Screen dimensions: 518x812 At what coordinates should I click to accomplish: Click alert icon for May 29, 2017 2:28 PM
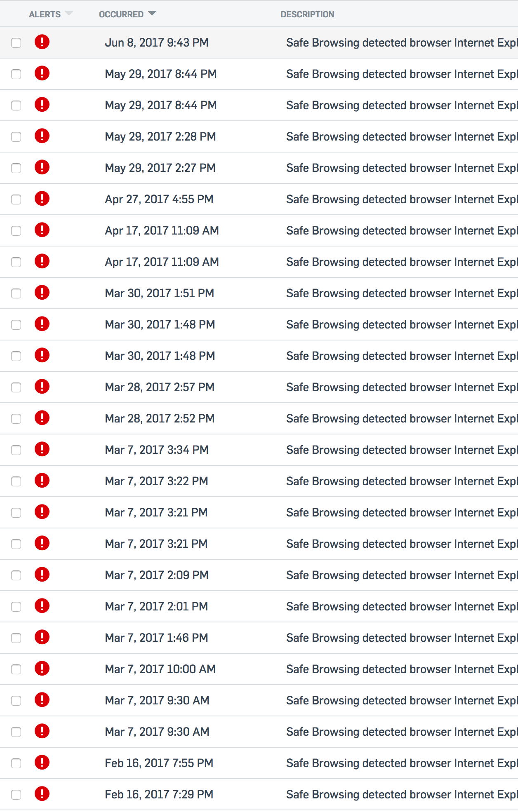click(x=42, y=136)
